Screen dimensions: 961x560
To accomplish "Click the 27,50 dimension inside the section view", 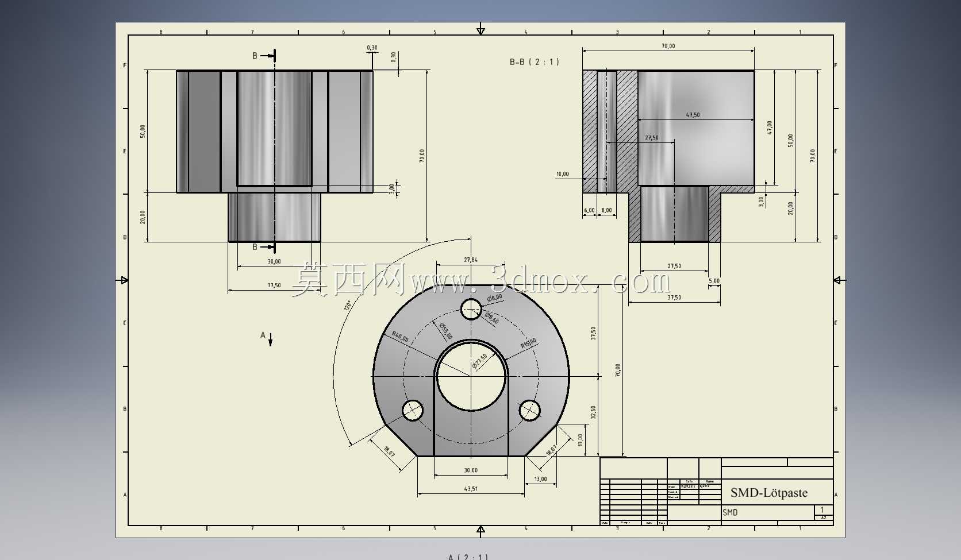I will coord(652,138).
